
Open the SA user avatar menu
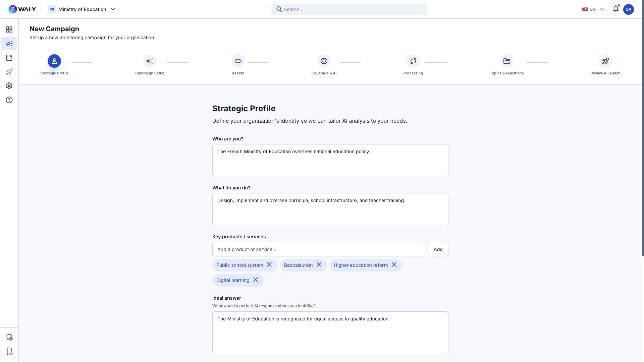tap(629, 9)
